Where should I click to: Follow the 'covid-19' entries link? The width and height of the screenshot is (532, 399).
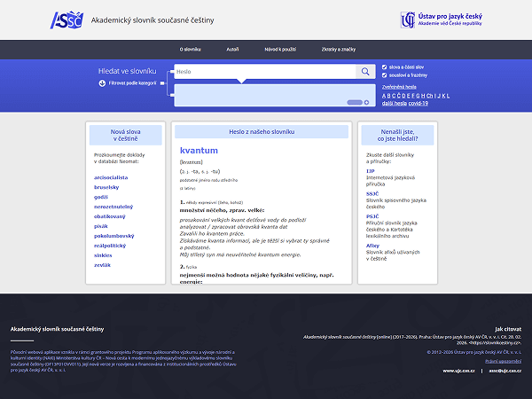(x=418, y=104)
